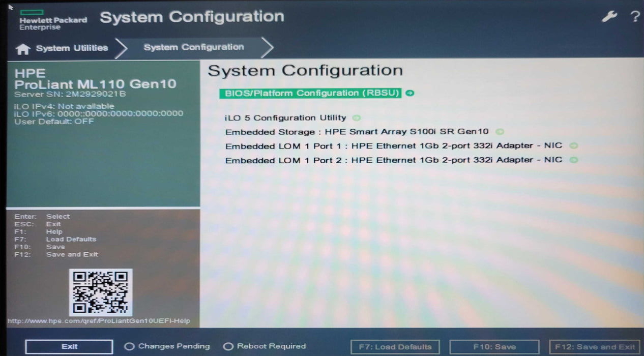Click the arrow icon next to LOM 1 Port 2
The image size is (644, 356).
click(x=574, y=160)
